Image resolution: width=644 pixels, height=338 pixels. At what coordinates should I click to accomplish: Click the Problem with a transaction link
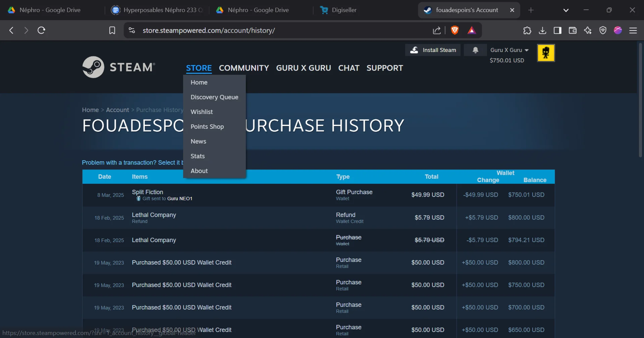point(132,163)
